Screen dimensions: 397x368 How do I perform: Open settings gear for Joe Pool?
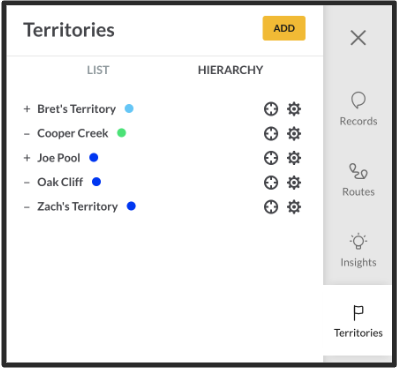[x=294, y=158]
